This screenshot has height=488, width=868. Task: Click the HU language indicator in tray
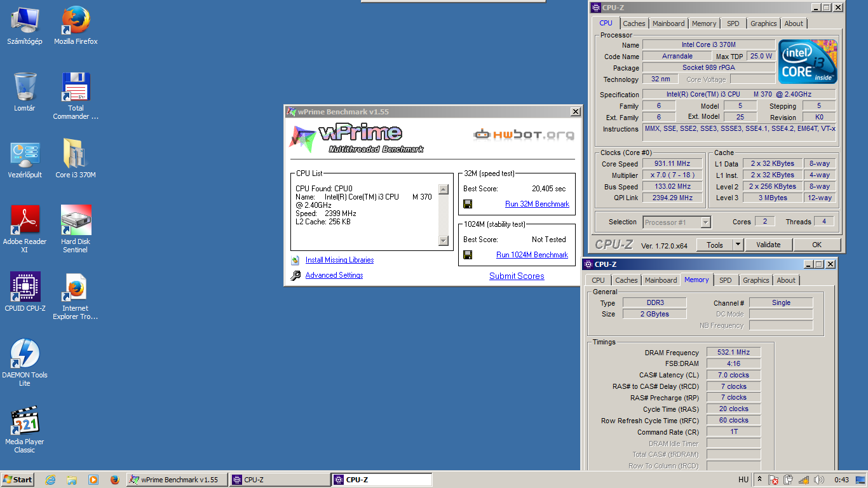[x=743, y=480]
